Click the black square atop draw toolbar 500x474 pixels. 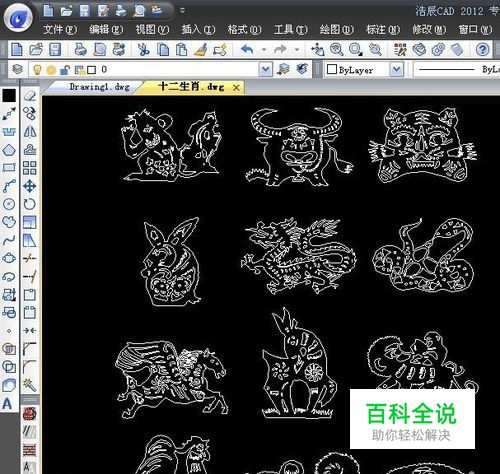[x=9, y=96]
